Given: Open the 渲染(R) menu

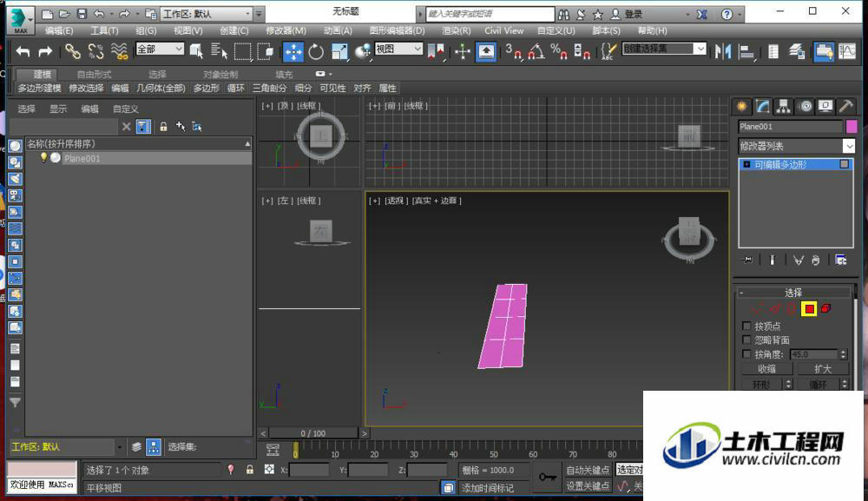Looking at the screenshot, I should (457, 31).
